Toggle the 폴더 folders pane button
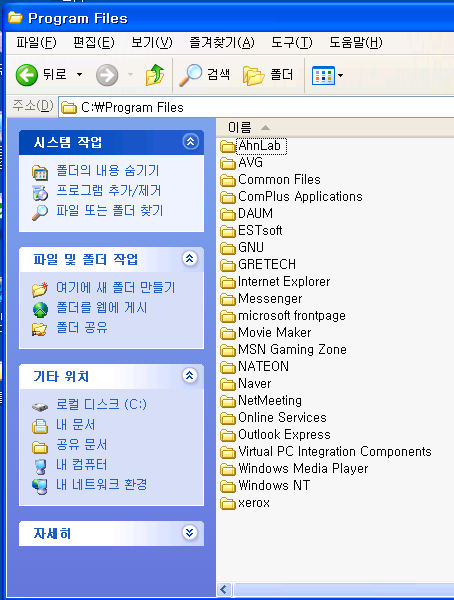Viewport: 454px width, 600px height. pyautogui.click(x=268, y=74)
